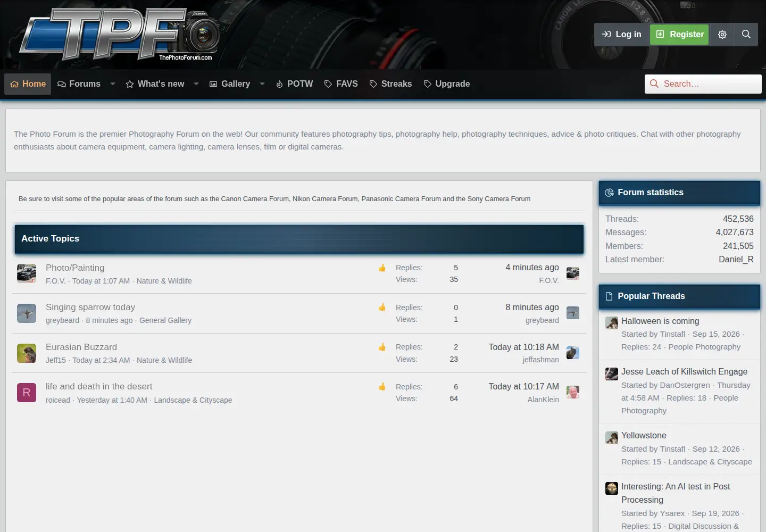
Task: Open latest member Daniel_R profile
Action: coord(736,260)
